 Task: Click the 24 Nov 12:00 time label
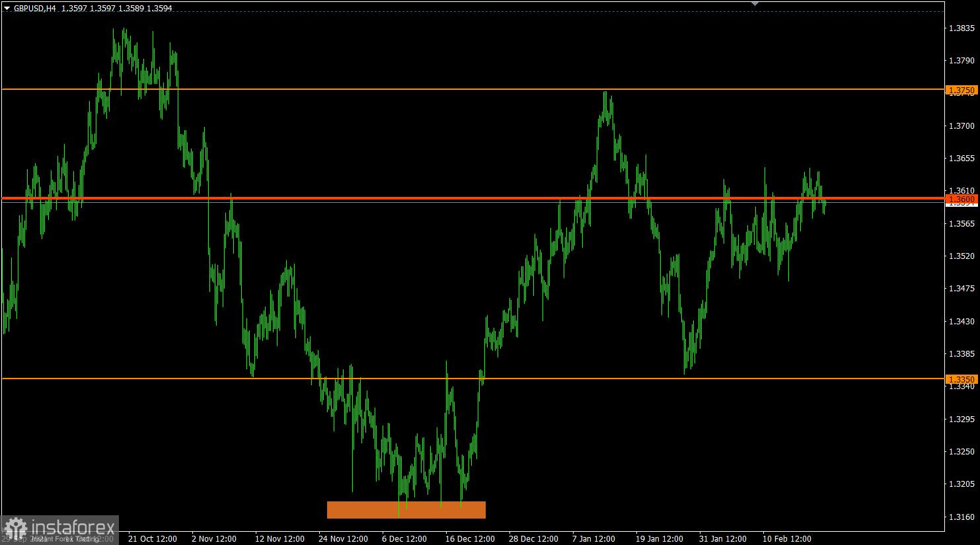343,539
